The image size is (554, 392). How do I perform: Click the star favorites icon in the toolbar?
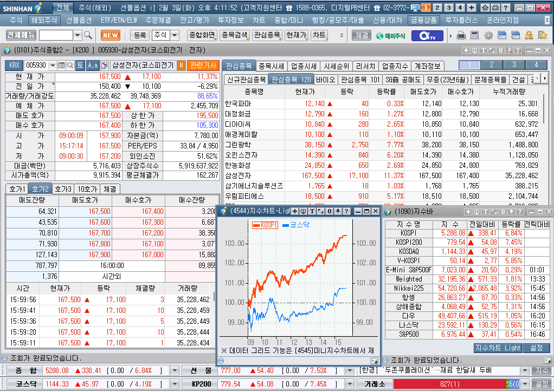pos(542,35)
